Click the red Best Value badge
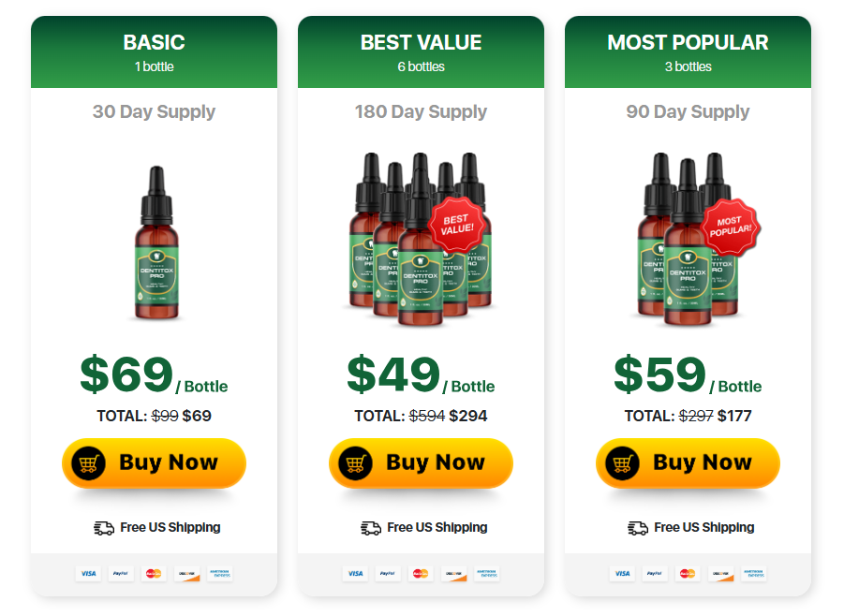Screen dimensions: 844x616 tap(458, 225)
